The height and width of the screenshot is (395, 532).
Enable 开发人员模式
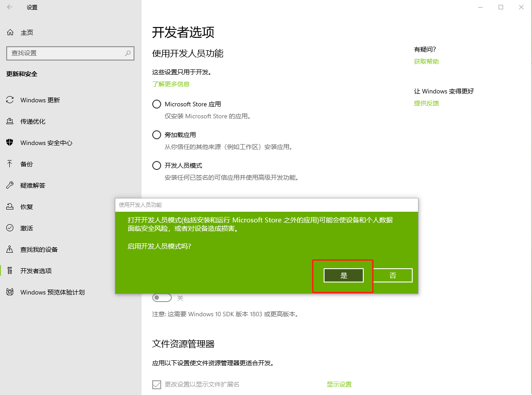point(156,165)
